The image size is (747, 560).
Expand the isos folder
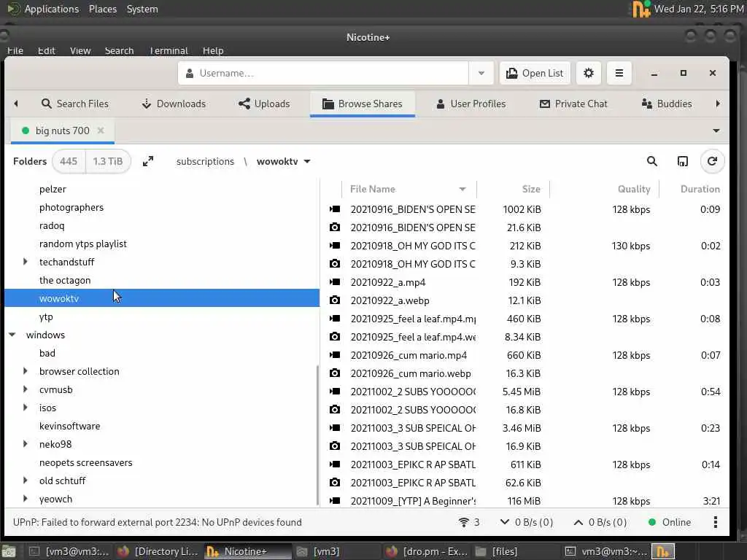26,408
